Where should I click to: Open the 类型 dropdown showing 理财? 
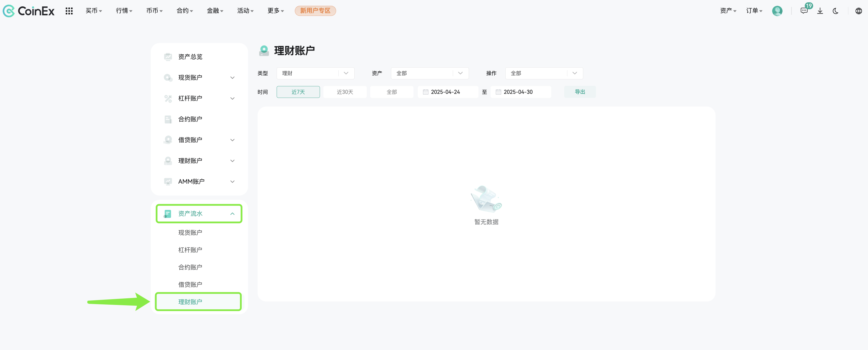(315, 73)
